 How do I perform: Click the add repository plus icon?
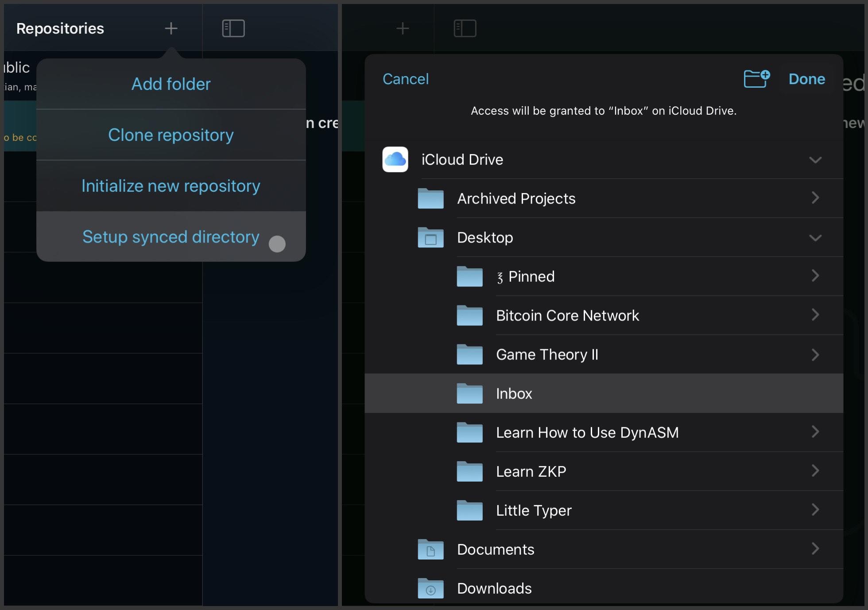(x=170, y=28)
